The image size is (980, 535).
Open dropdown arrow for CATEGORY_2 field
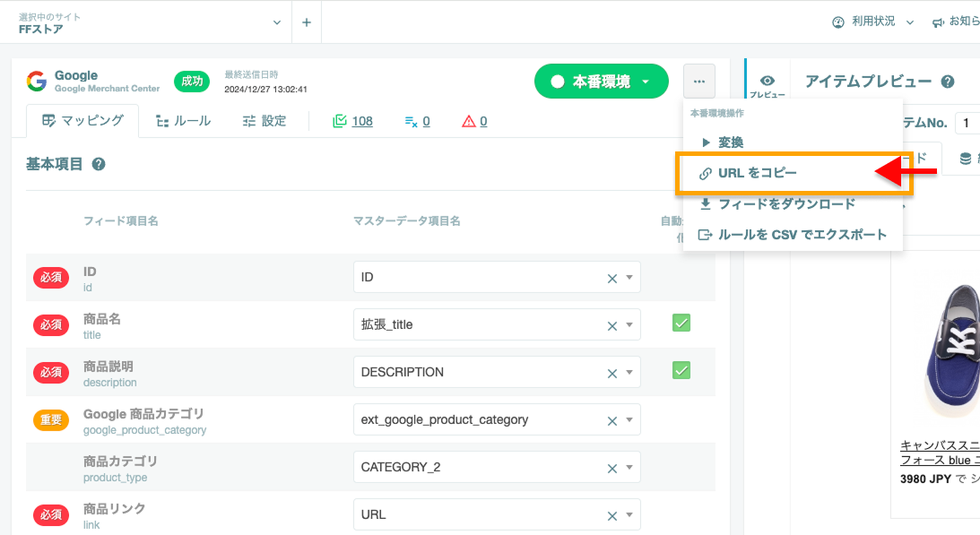click(x=629, y=467)
